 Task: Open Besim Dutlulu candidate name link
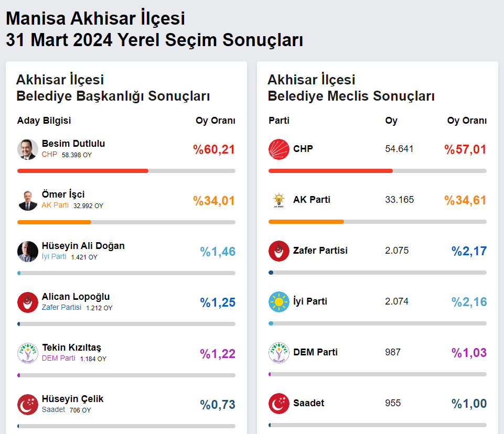(73, 144)
